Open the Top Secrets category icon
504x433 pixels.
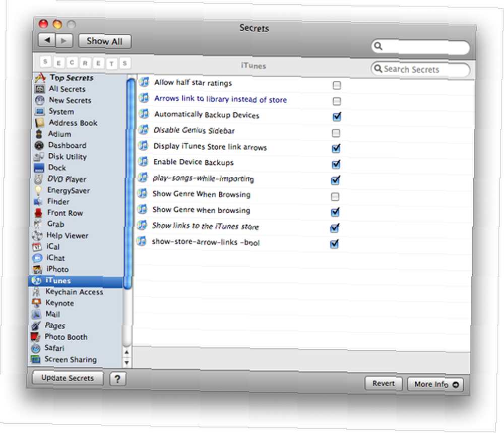point(40,78)
